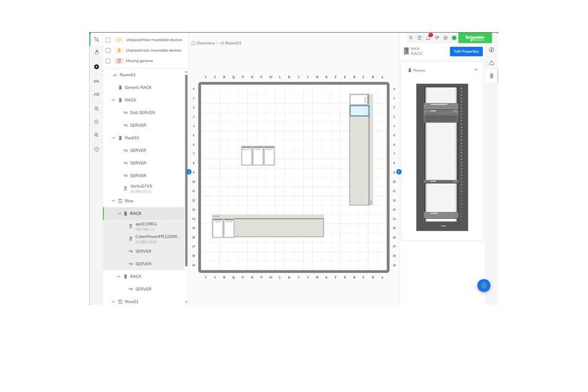Open the notifications bell with red badge
Image resolution: width=588 pixels, height=392 pixels.
[428, 38]
